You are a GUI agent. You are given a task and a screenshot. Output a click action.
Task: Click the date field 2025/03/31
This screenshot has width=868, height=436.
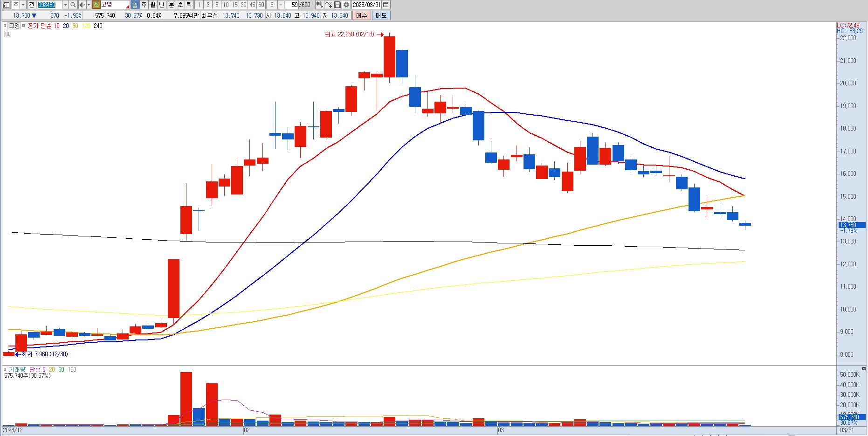coord(367,5)
